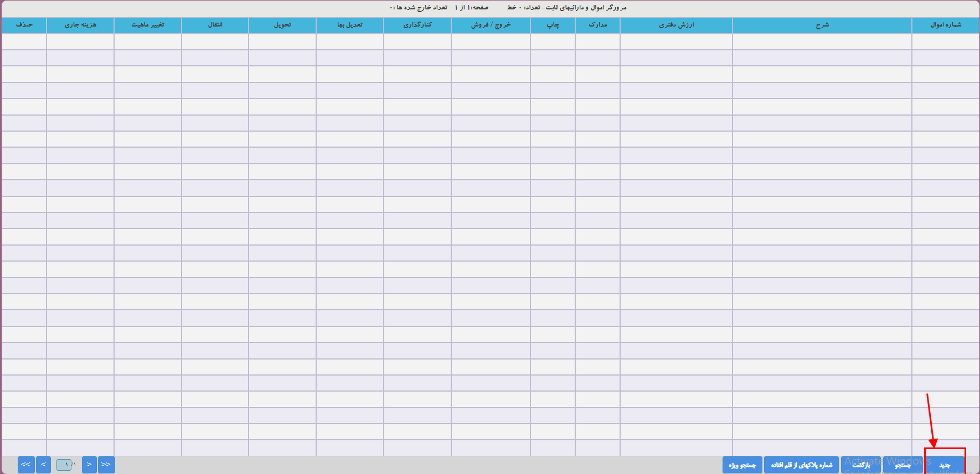Screen dimensions: 980x474
Task: Click the خروج / فروش column header
Action: (x=491, y=25)
